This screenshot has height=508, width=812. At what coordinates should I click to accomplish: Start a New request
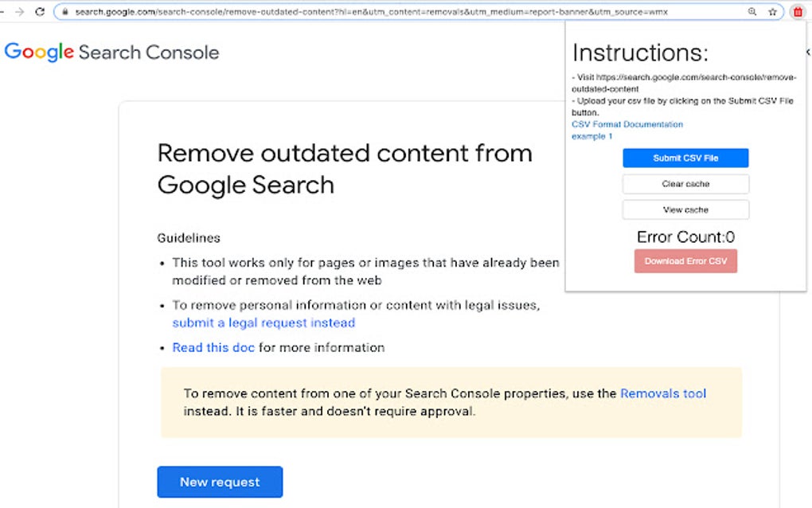coord(220,482)
